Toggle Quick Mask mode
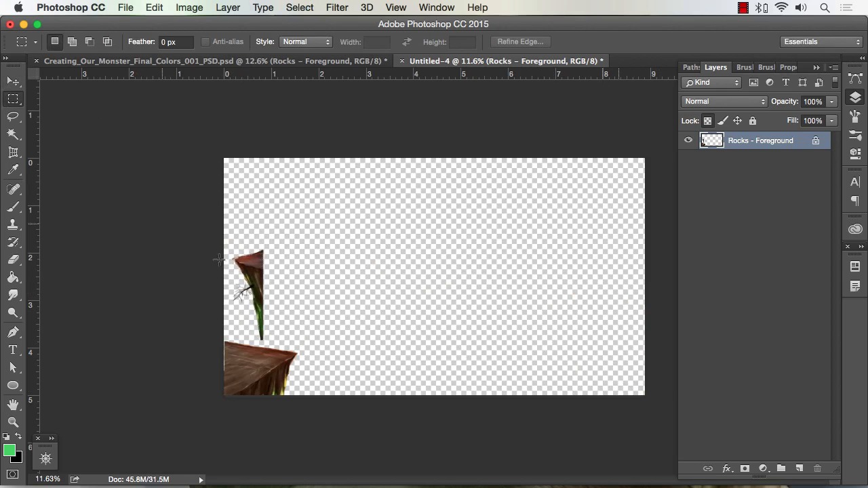The width and height of the screenshot is (868, 488). click(13, 474)
